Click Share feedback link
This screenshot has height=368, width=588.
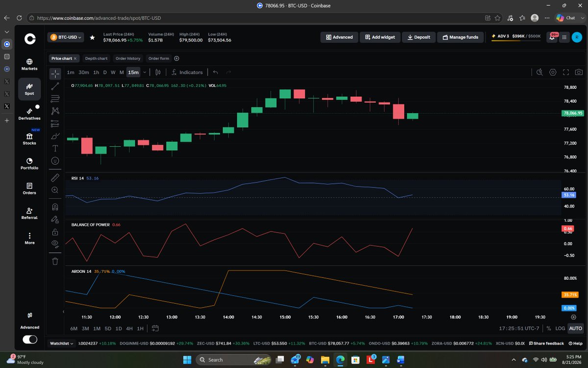(546, 343)
